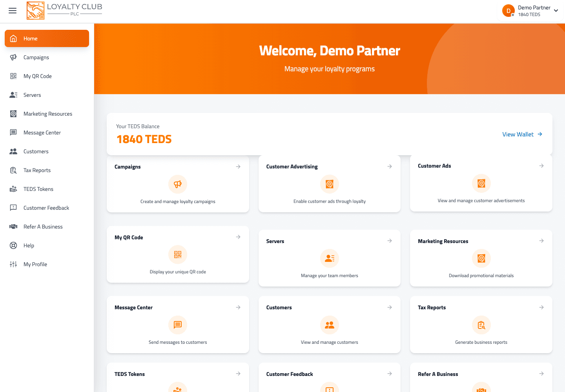This screenshot has height=392, width=565.
Task: Click 'Display your unique QR code' text
Action: click(178, 272)
